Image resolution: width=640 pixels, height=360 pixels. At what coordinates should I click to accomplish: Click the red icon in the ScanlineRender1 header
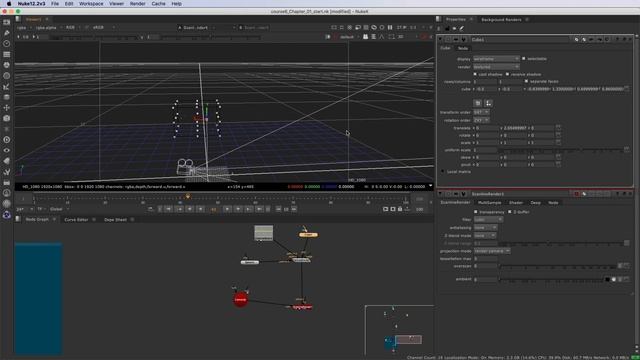(x=576, y=194)
